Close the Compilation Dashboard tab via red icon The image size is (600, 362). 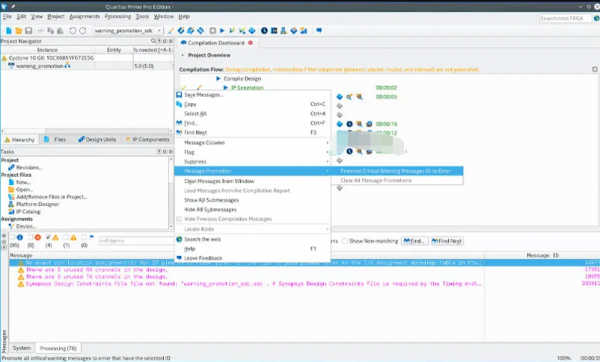click(250, 43)
